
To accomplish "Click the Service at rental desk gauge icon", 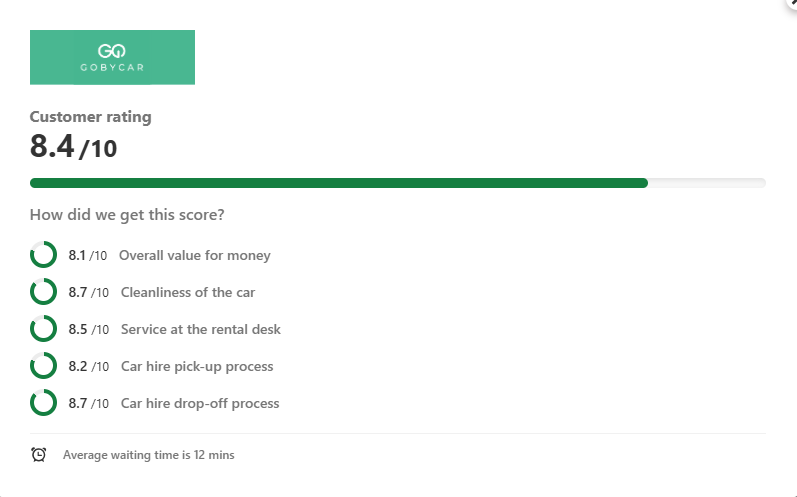I will click(x=43, y=329).
